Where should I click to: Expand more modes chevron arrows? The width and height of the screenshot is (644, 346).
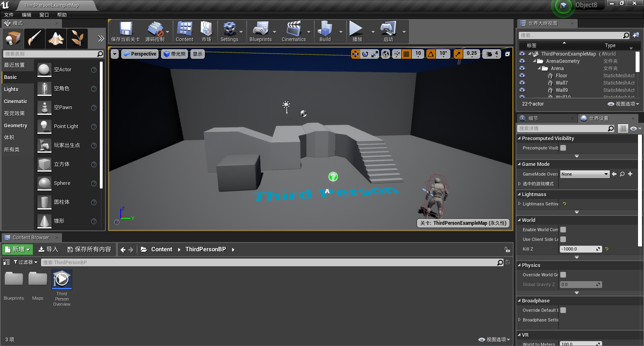click(101, 39)
